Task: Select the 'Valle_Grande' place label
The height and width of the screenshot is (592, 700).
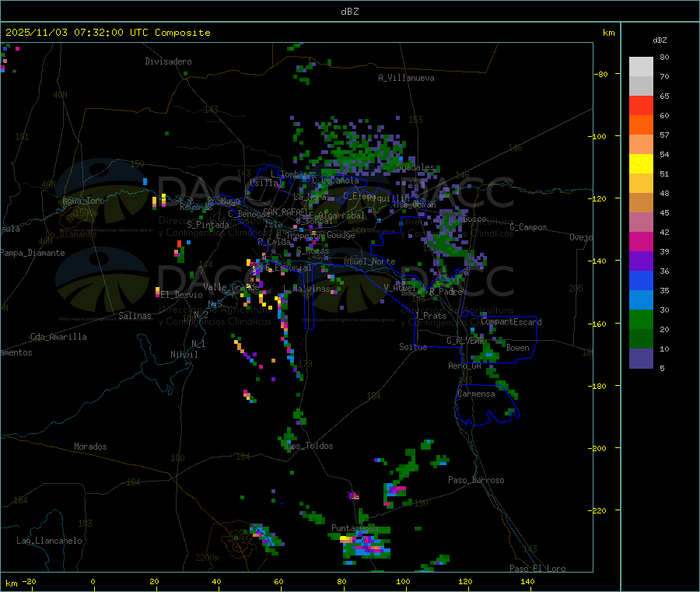Action: coord(231,287)
